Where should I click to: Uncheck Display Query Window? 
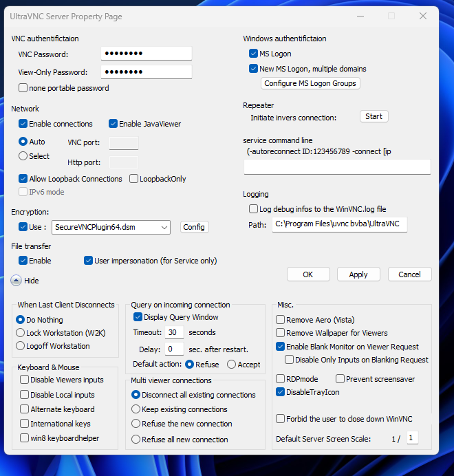pos(138,317)
